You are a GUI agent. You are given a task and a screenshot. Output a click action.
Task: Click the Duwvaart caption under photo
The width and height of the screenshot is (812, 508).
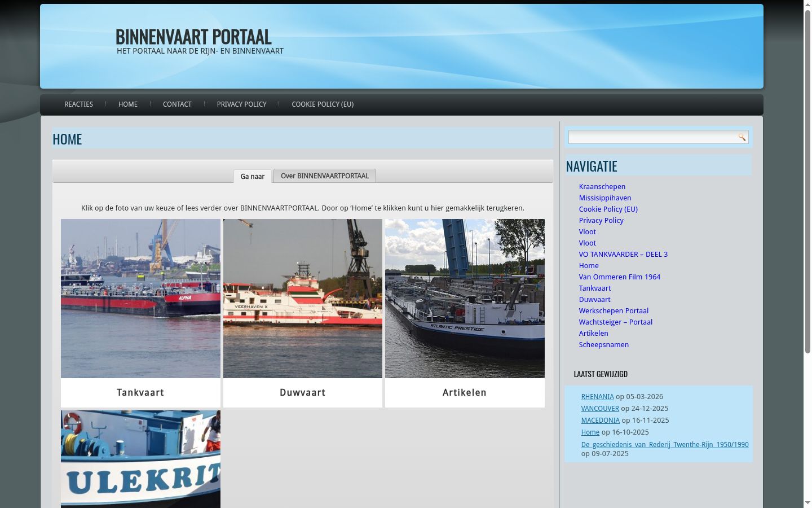tap(303, 392)
